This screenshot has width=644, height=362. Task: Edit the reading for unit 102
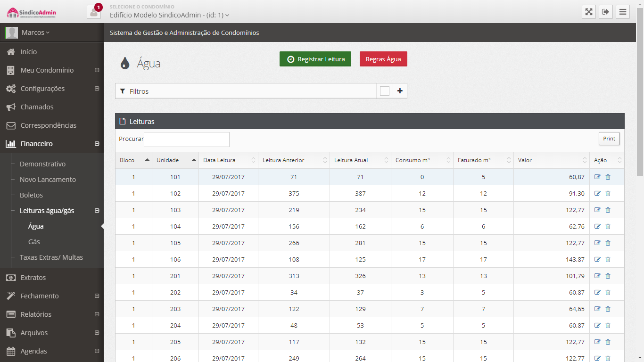coord(597,193)
